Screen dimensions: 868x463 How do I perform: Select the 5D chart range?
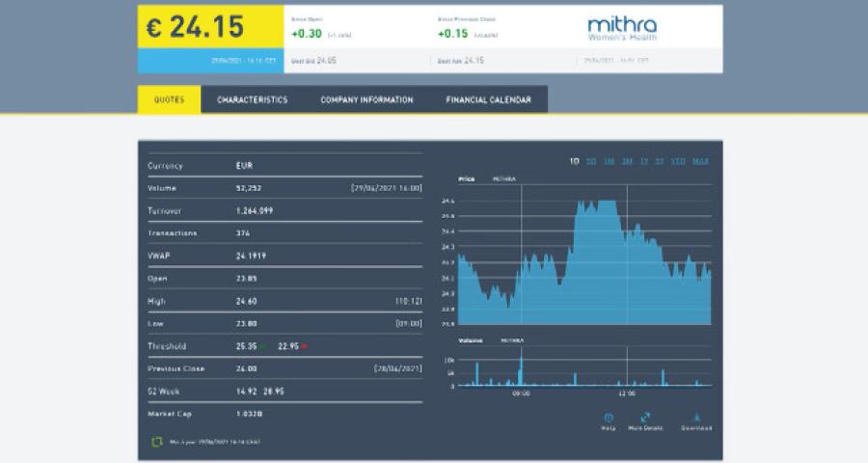tap(591, 161)
